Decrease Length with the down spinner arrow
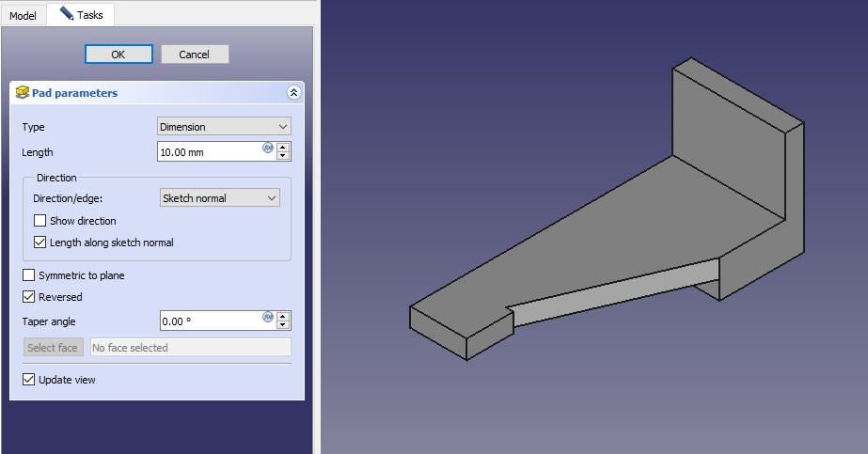The width and height of the screenshot is (868, 454). click(283, 156)
